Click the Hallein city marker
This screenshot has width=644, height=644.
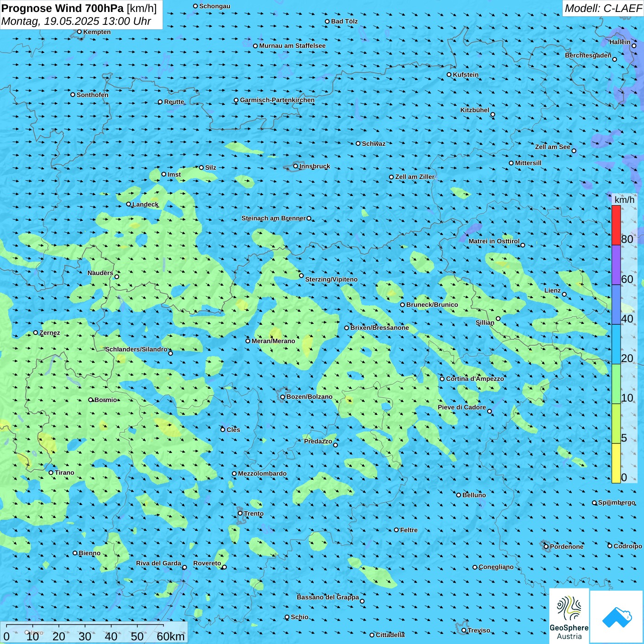click(634, 46)
